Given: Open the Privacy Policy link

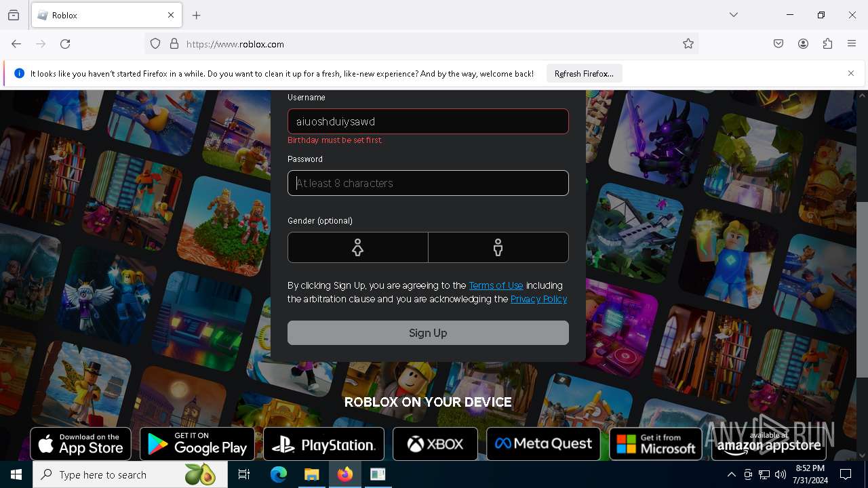Looking at the screenshot, I should (x=538, y=299).
